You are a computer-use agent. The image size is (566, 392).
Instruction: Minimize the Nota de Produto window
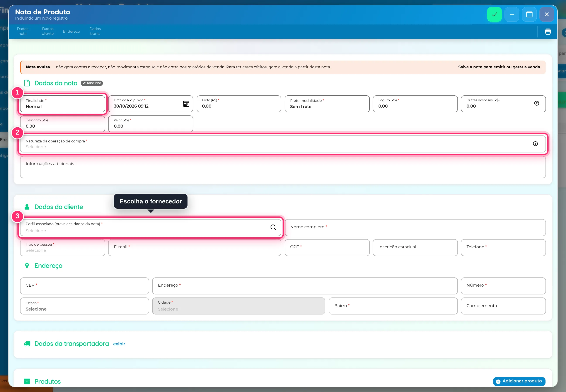pos(512,15)
